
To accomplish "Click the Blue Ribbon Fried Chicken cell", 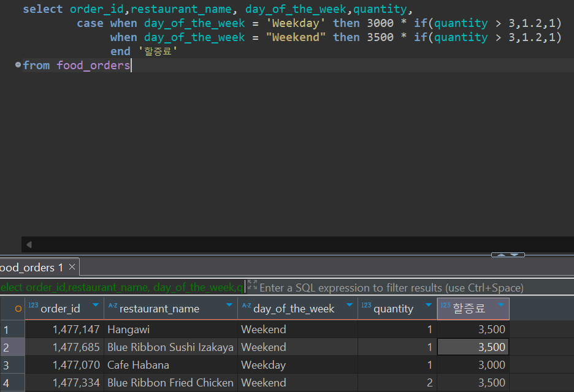I will [170, 383].
